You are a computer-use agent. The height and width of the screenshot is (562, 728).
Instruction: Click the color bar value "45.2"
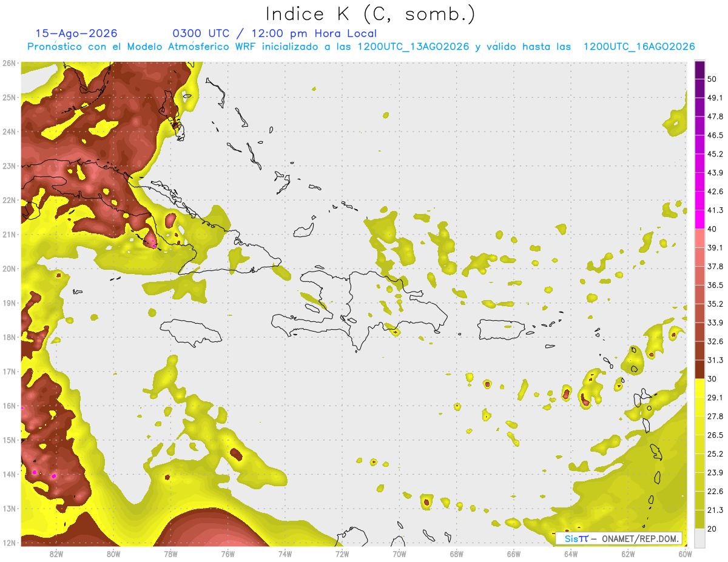pyautogui.click(x=715, y=154)
